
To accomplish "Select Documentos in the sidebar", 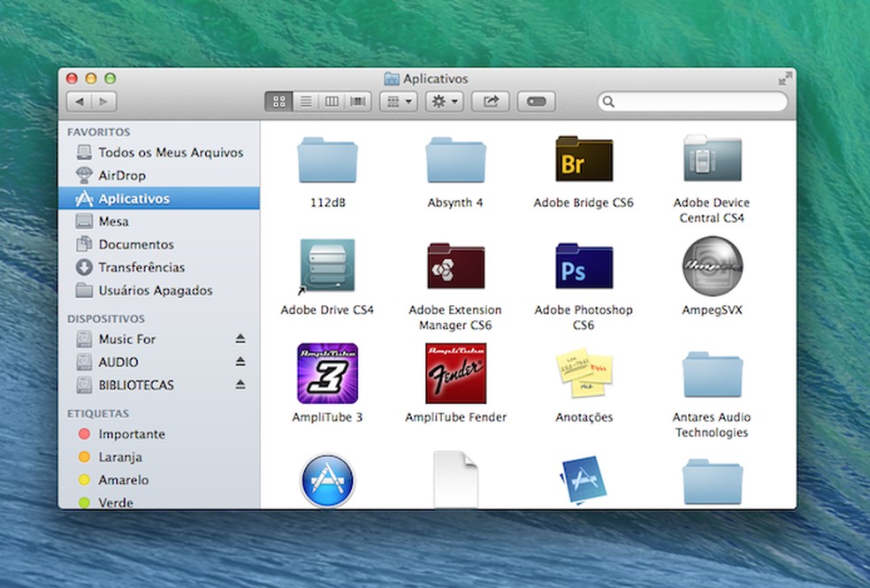I will click(135, 244).
